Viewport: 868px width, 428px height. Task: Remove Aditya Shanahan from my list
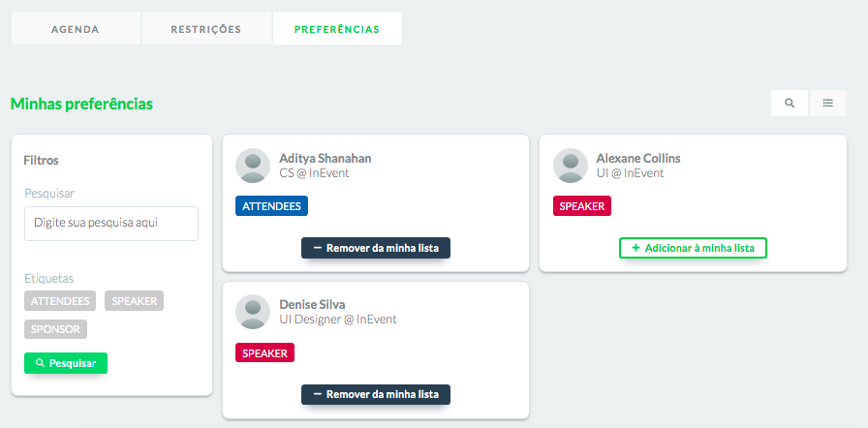click(x=376, y=248)
